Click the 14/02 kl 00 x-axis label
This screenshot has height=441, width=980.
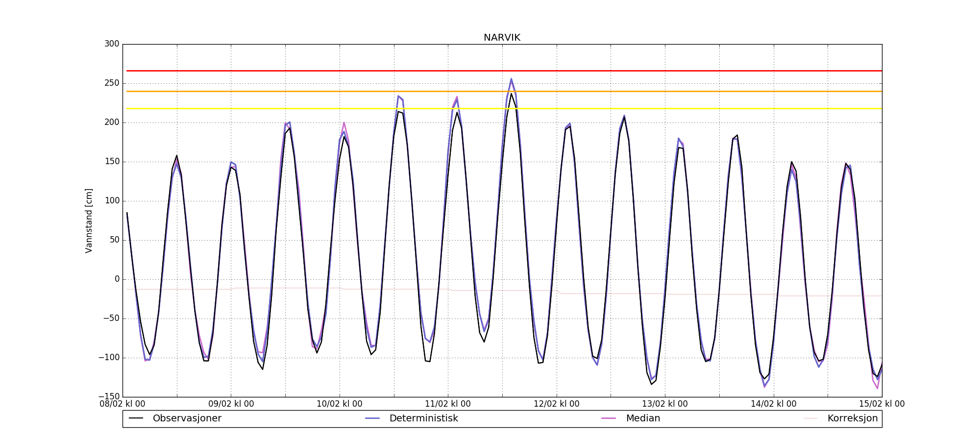(774, 404)
